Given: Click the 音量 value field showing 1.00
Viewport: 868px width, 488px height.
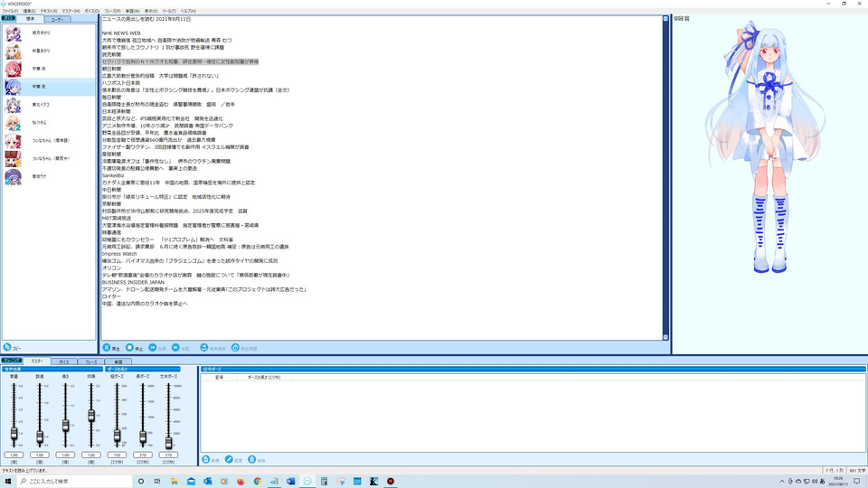Looking at the screenshot, I should pos(14,455).
